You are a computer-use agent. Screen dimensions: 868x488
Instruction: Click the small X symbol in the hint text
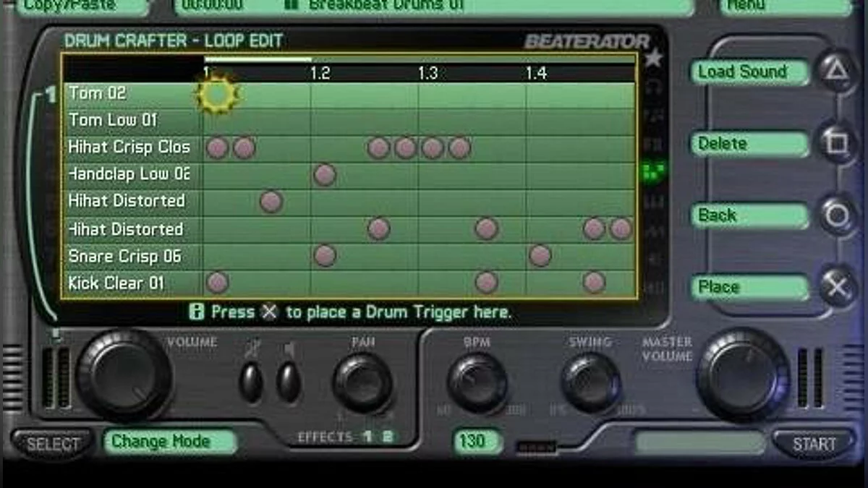point(269,312)
